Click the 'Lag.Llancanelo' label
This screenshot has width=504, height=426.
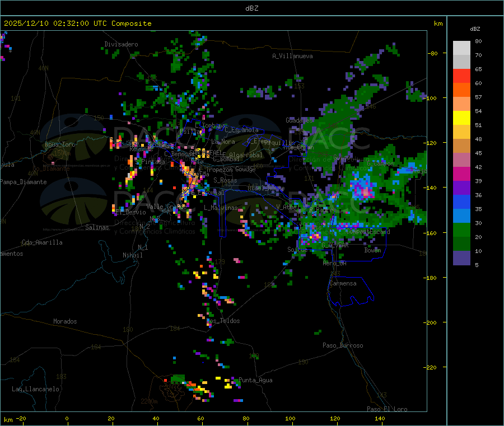35,389
